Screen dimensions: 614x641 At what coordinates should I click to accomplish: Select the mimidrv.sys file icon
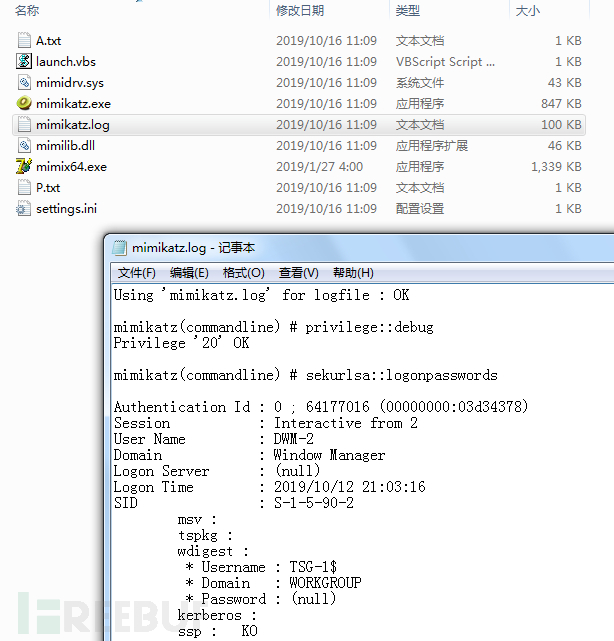(x=25, y=83)
